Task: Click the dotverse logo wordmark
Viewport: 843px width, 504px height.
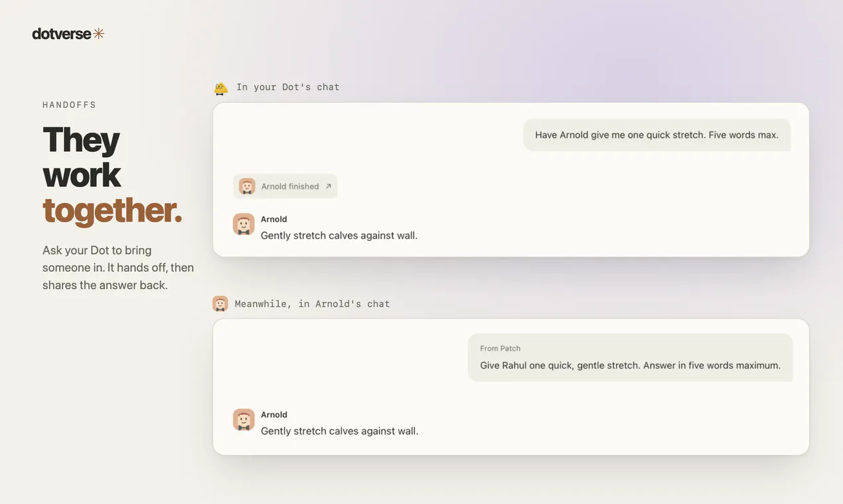Action: click(x=62, y=34)
